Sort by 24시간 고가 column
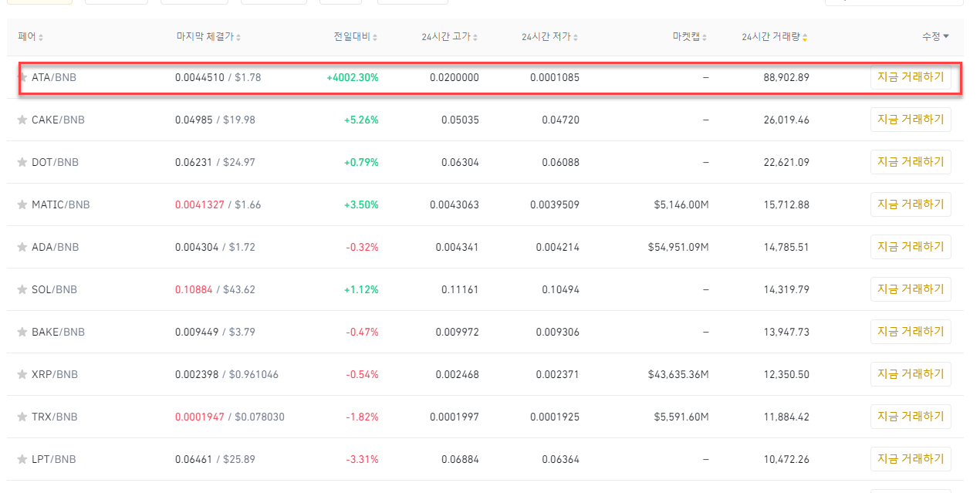Image resolution: width=980 pixels, height=493 pixels. pos(450,36)
